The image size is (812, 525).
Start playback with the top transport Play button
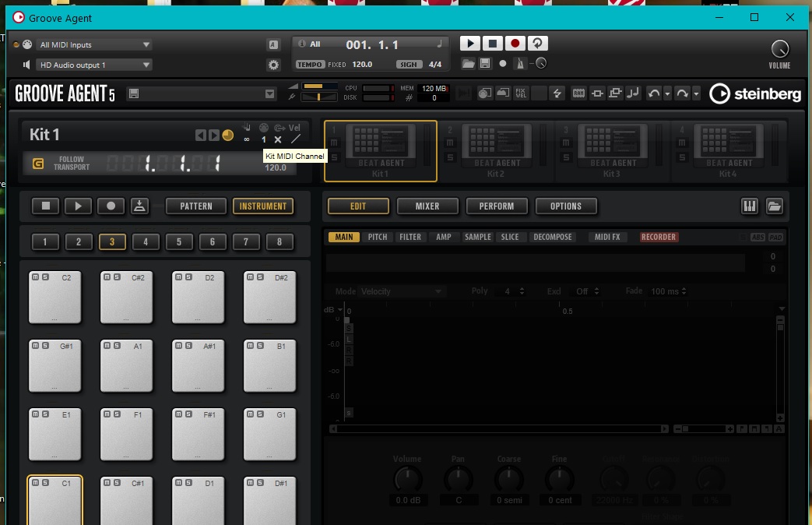point(469,44)
